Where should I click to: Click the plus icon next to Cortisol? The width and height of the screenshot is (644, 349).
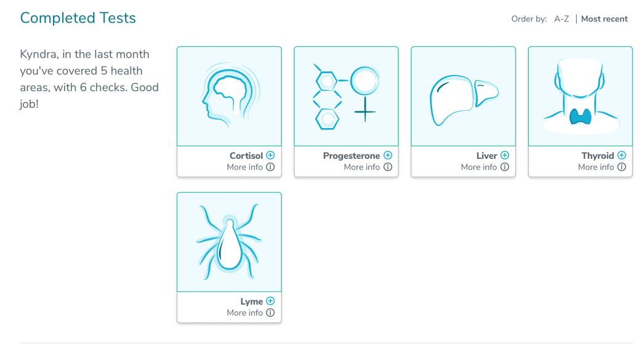pos(270,155)
